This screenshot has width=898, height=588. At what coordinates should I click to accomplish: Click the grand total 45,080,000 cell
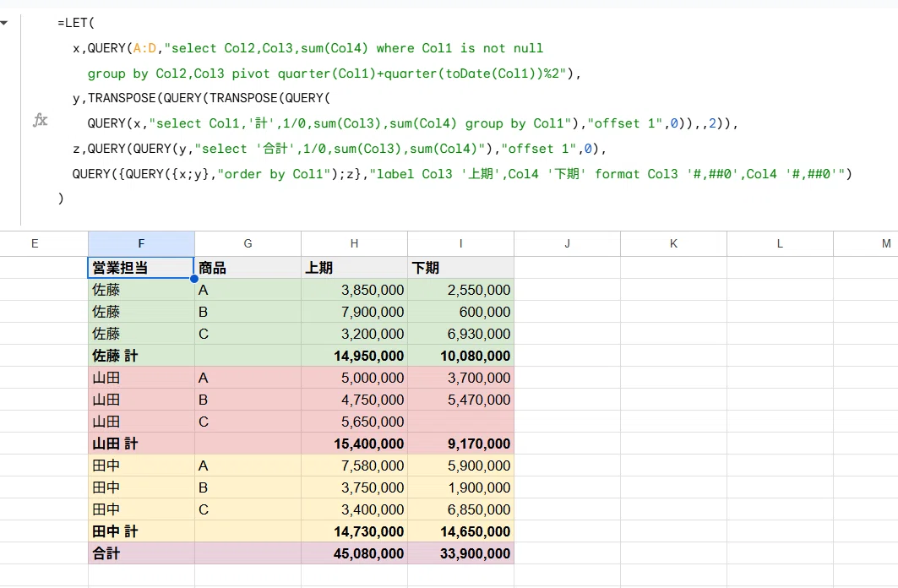pyautogui.click(x=355, y=553)
